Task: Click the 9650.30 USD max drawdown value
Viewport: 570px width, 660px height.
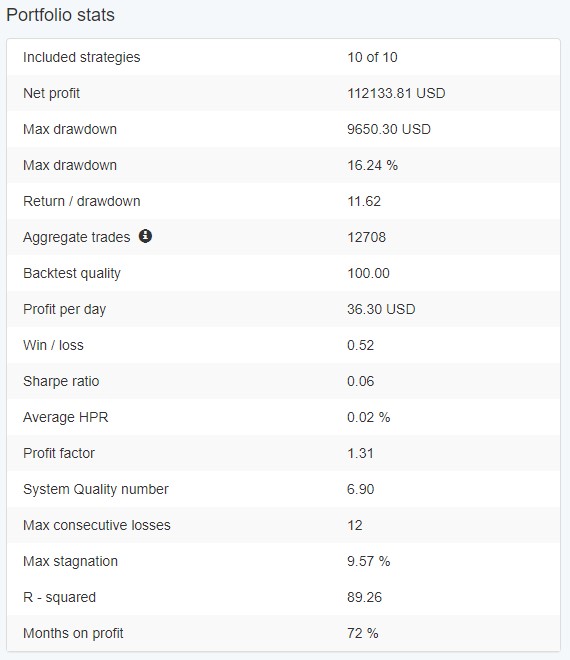Action: (389, 129)
